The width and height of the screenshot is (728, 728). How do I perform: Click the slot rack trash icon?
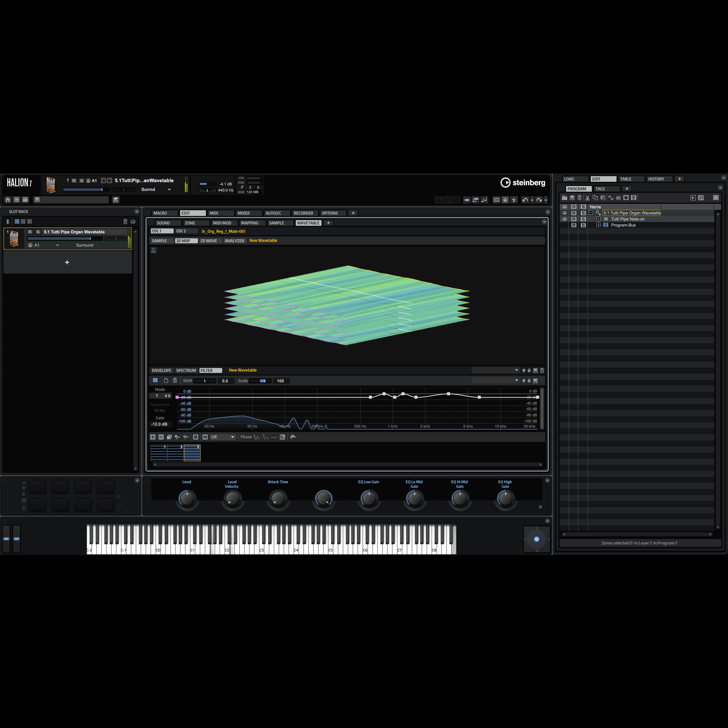click(x=125, y=222)
